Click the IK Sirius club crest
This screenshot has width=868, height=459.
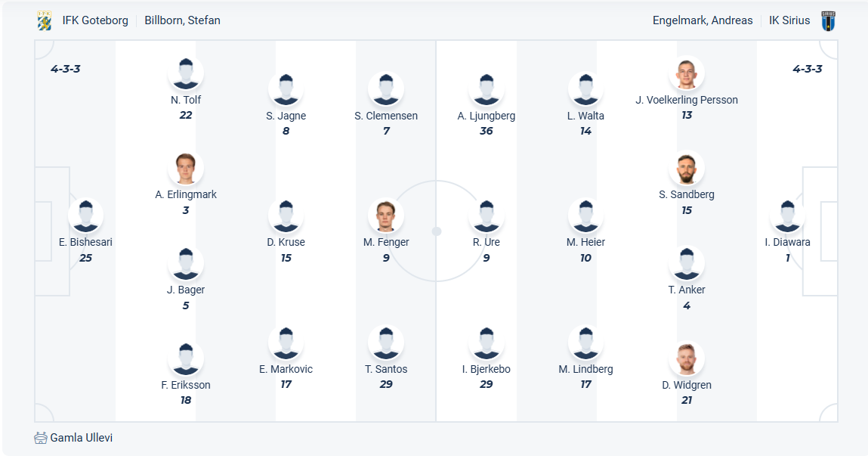[x=829, y=20]
